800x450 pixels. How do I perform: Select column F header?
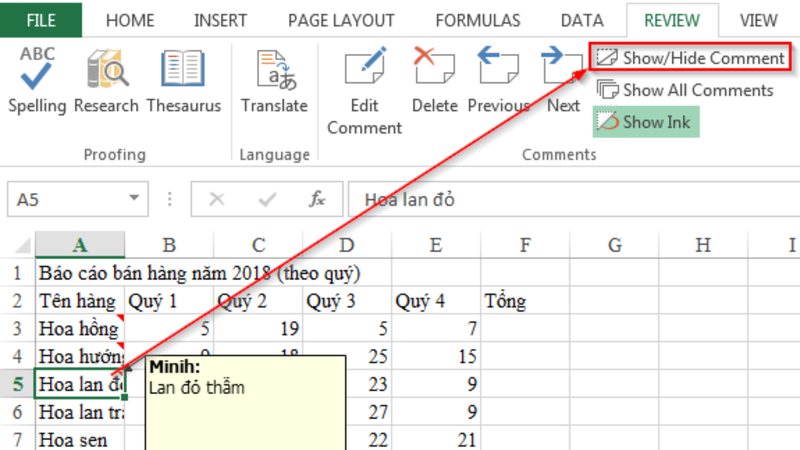tap(525, 245)
